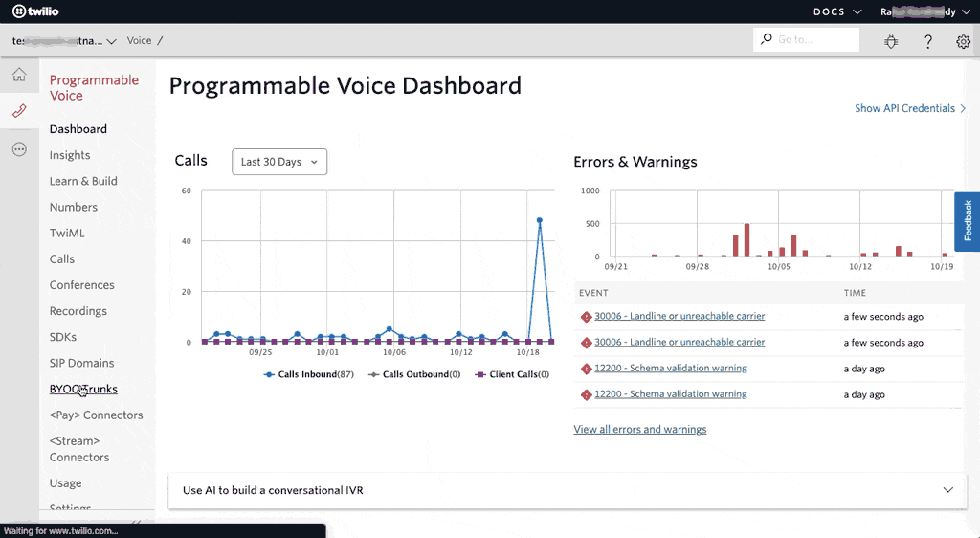Open Insights in the sidebar menu
Image resolution: width=980 pixels, height=538 pixels.
[x=70, y=155]
